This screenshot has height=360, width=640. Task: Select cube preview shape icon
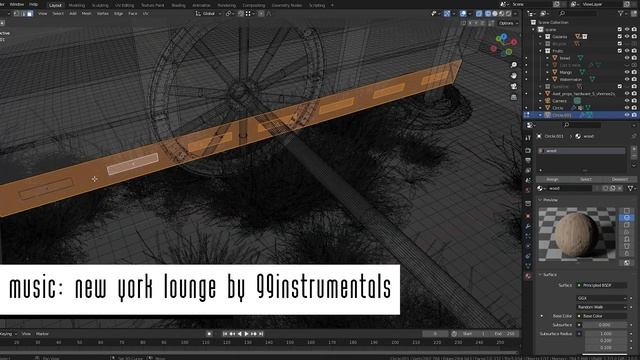[627, 225]
